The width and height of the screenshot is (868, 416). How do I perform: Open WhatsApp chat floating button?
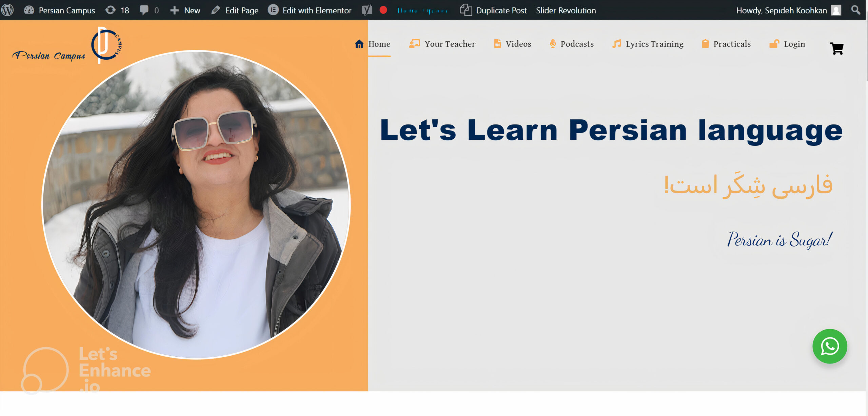coord(830,346)
